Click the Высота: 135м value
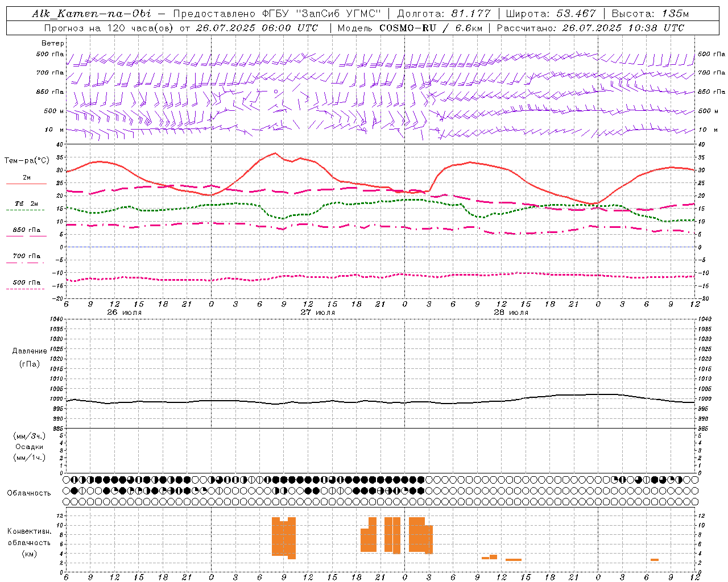This screenshot has height=582, width=728. coord(650,14)
